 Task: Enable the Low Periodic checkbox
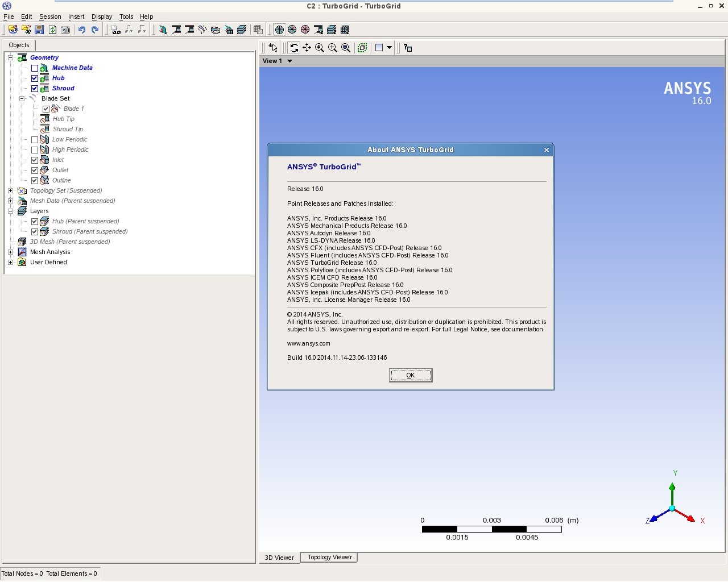point(35,140)
